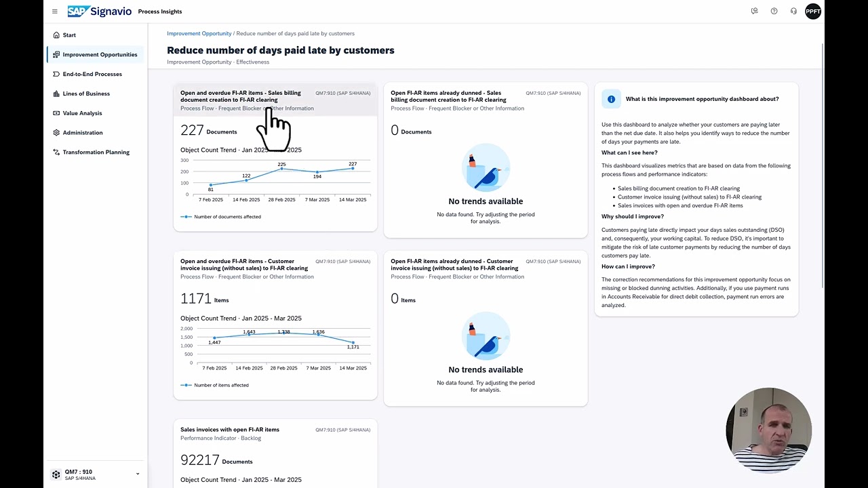Screen dimensions: 868x488
Task: Select Value Analysis menu item
Action: coord(82,113)
